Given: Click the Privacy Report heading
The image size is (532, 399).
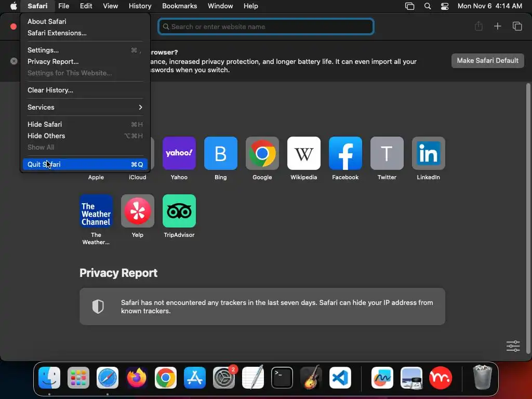Looking at the screenshot, I should tap(118, 273).
